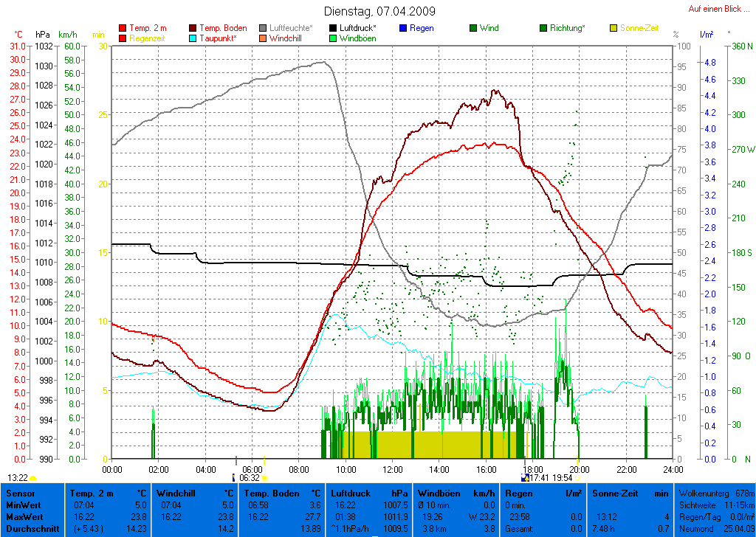Click the red Temp. 2 m legend swatch

(x=123, y=28)
